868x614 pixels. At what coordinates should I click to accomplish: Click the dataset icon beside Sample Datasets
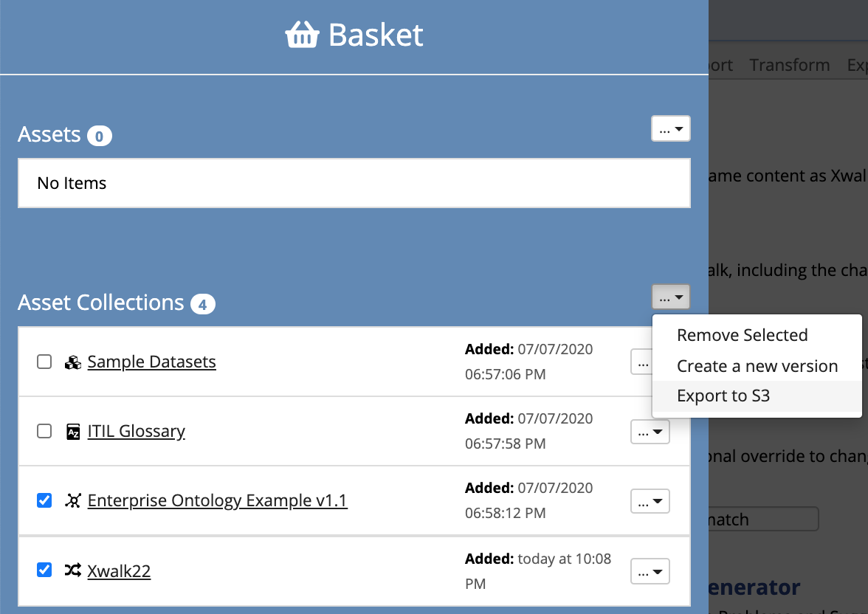point(73,362)
